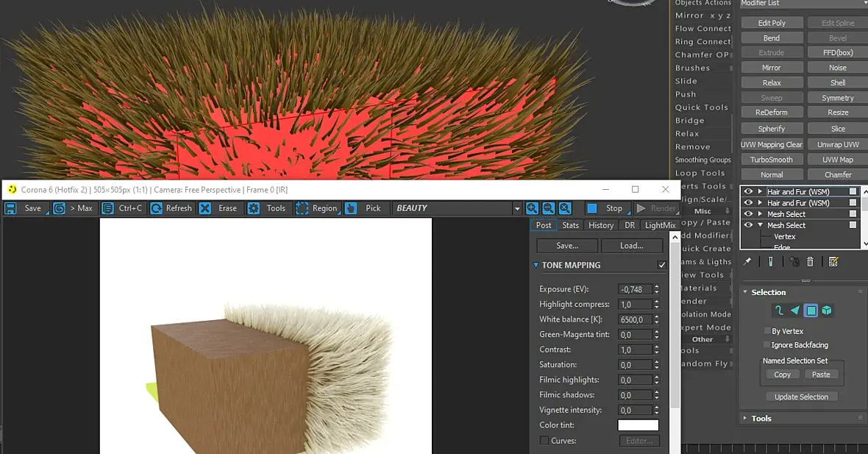Toggle the Tone Mapping checkbox
The height and width of the screenshot is (454, 868).
click(x=661, y=265)
